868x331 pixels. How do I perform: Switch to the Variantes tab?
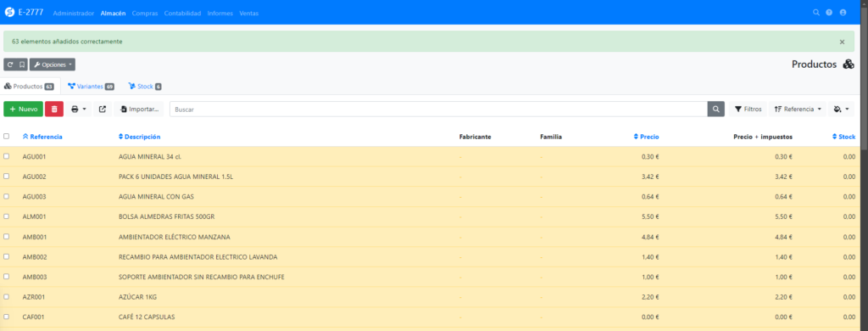(x=91, y=87)
